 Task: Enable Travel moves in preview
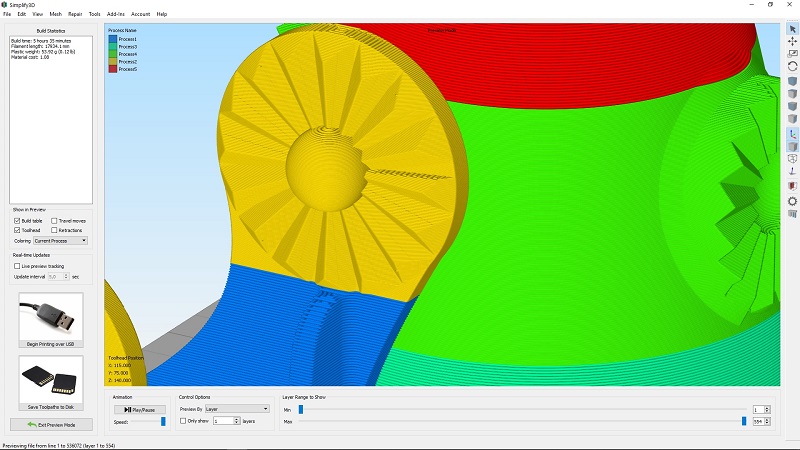pos(54,221)
